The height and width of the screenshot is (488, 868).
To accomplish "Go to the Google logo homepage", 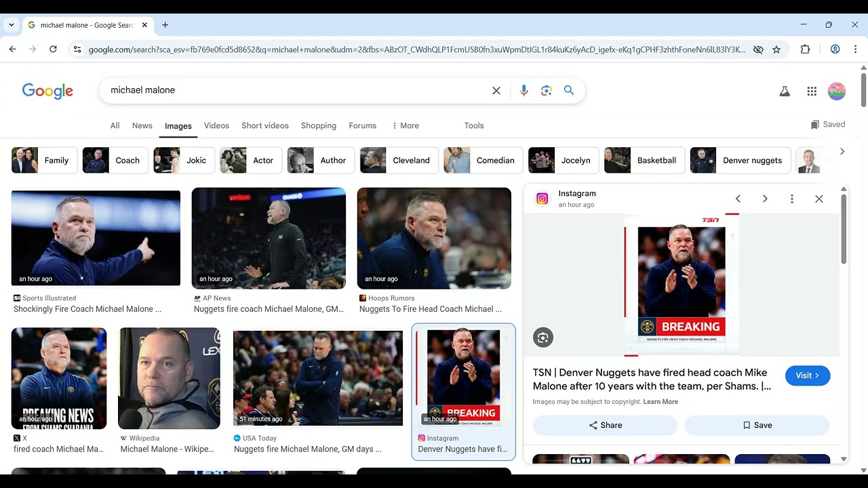I will point(47,91).
